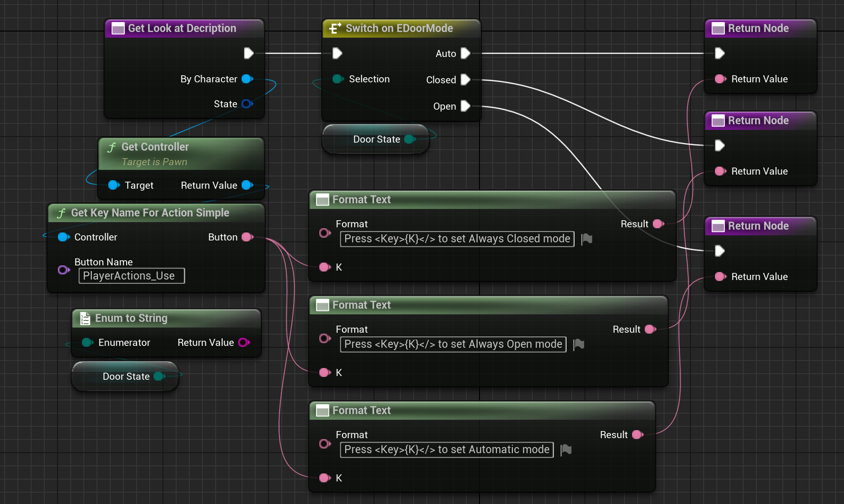Select the K pin on the Always Open Format Text
Image resolution: width=844 pixels, height=504 pixels.
[x=325, y=373]
